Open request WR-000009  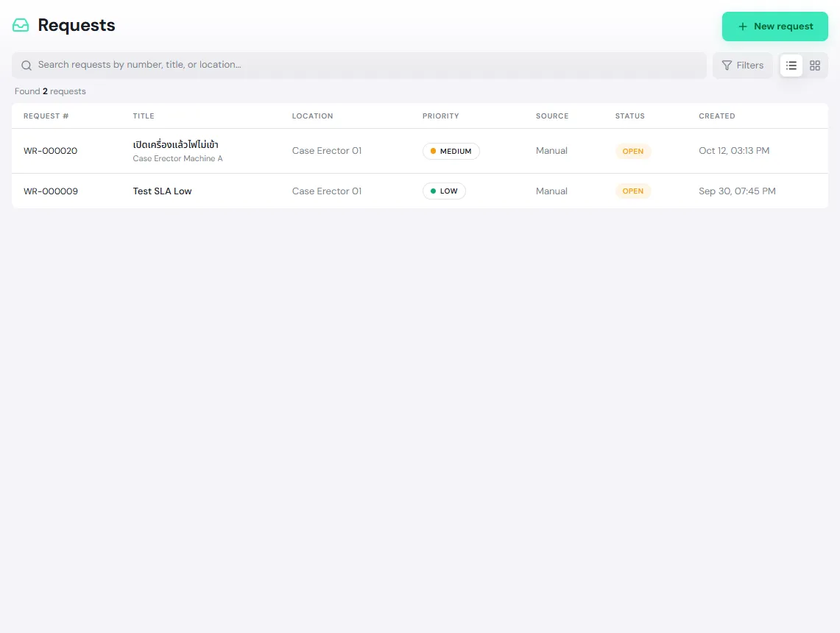pos(50,191)
